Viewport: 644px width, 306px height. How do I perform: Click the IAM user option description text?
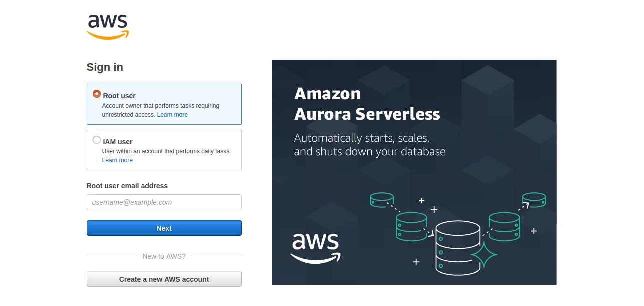point(166,151)
